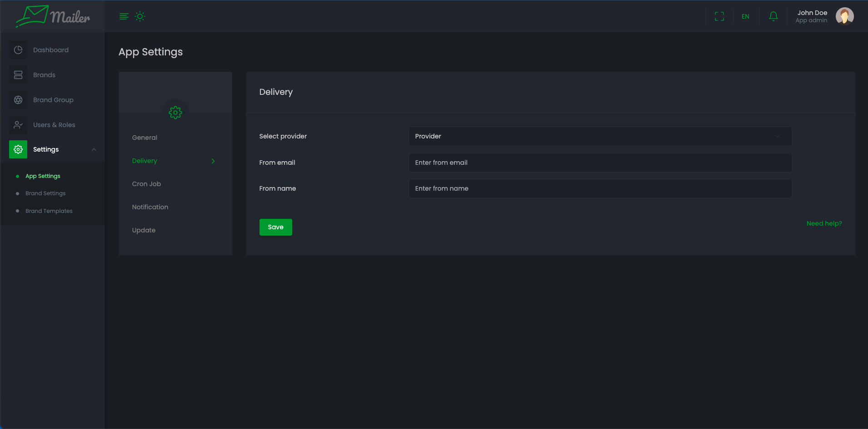Click the Brand Group aperture icon
Image resolution: width=868 pixels, height=429 pixels.
pos(18,100)
